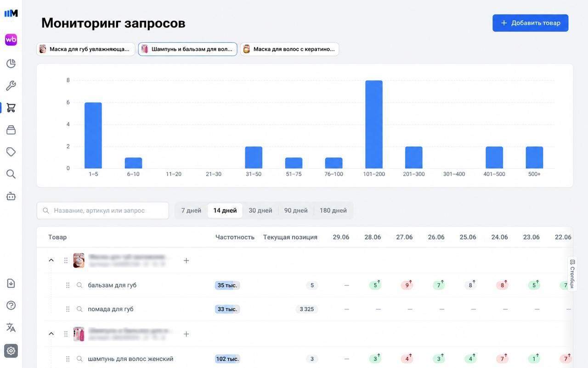The width and height of the screenshot is (588, 368).
Task: Click the шампунь для волос женский query text
Action: 130,359
